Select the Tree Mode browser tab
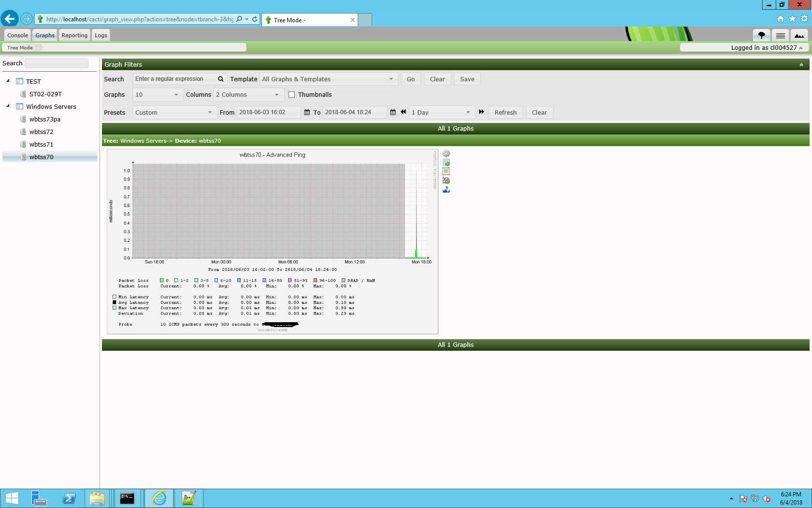Image resolution: width=812 pixels, height=508 pixels. click(310, 20)
